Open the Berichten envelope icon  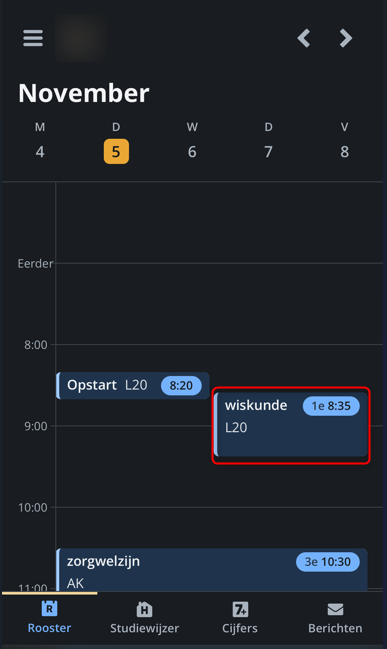335,609
